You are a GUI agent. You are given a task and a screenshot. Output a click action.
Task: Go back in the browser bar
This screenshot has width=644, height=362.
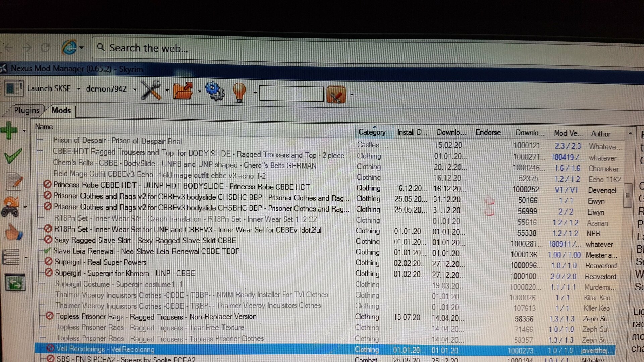point(9,47)
